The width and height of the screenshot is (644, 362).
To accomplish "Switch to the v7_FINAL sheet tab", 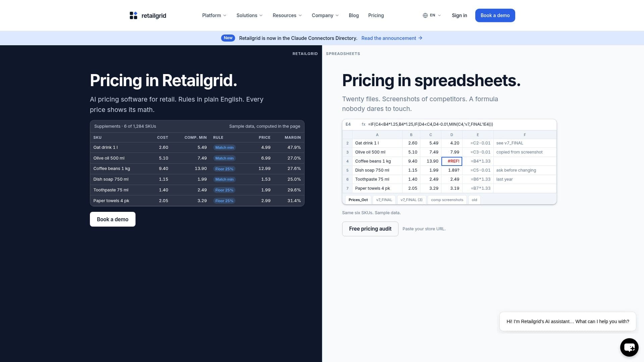I will pos(384,200).
